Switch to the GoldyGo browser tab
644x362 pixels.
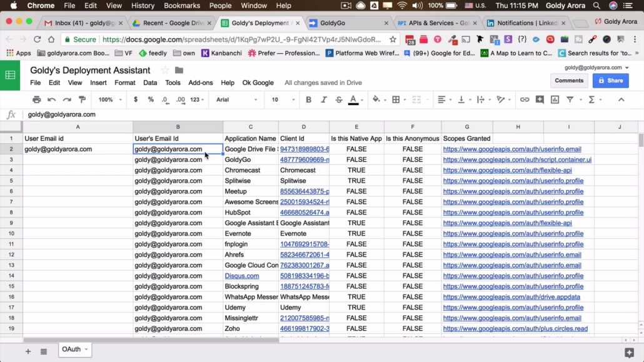click(x=348, y=23)
